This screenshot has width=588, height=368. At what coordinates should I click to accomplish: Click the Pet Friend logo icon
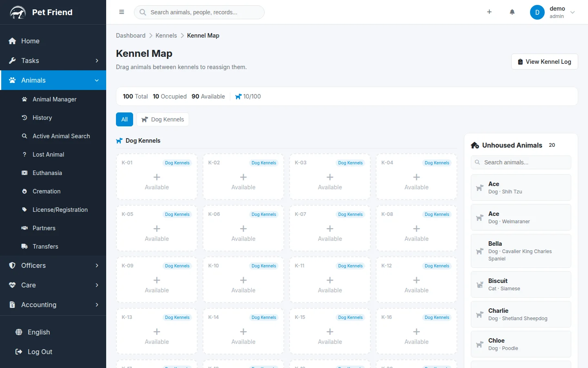[18, 13]
